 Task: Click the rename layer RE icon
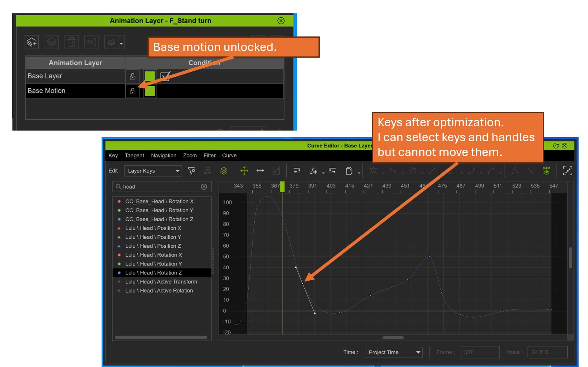(91, 42)
